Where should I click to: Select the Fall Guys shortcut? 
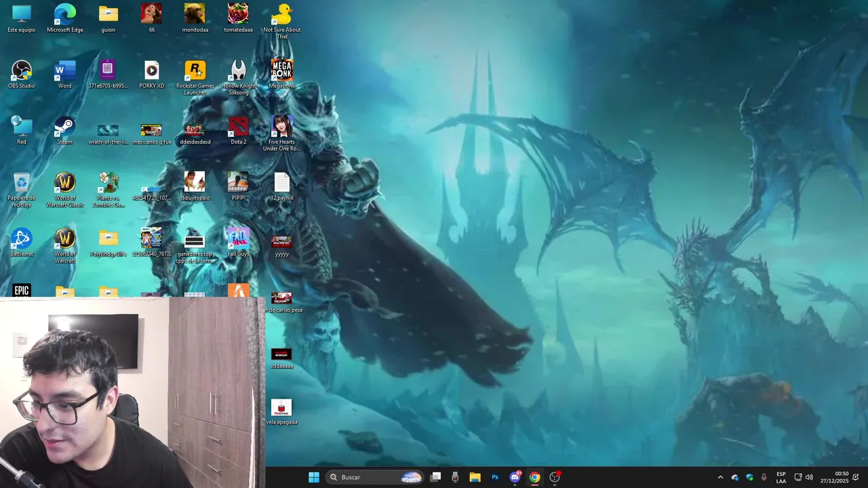238,243
